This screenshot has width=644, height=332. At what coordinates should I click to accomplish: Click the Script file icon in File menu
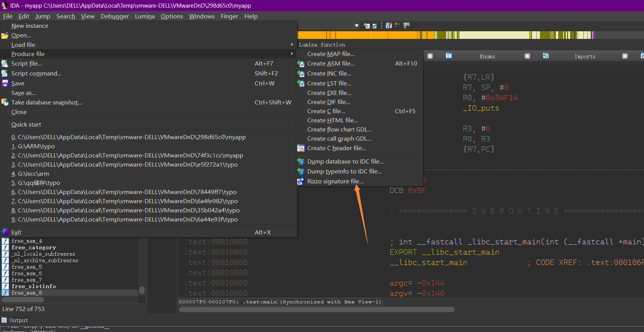(x=5, y=64)
